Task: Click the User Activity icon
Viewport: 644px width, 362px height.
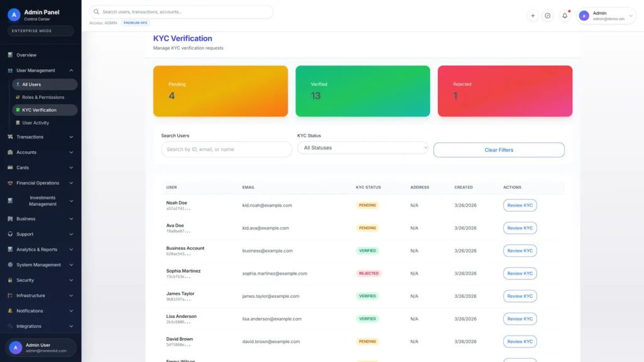Action: [18, 123]
